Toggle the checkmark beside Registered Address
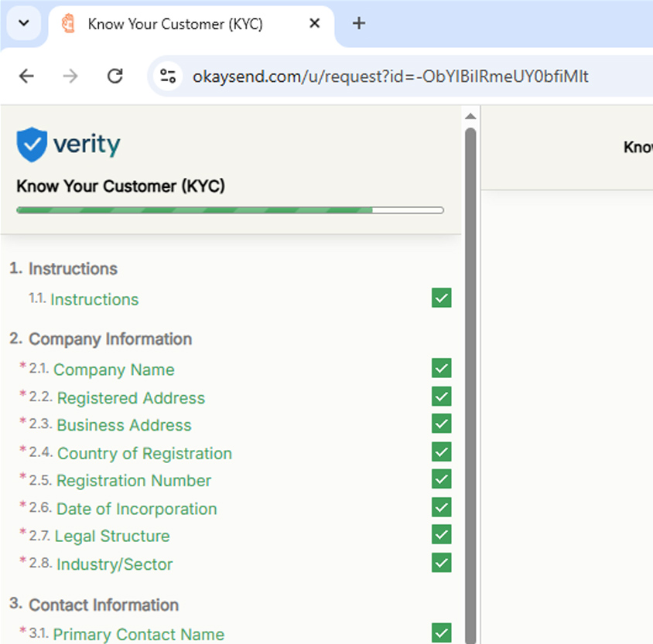Screen dimensions: 653x644 pos(441,396)
